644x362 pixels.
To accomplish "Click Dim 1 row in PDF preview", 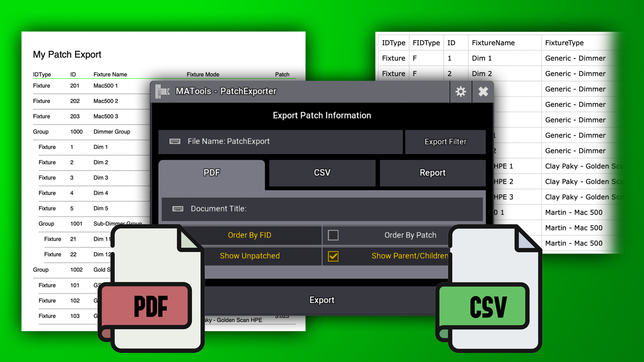I will click(94, 147).
